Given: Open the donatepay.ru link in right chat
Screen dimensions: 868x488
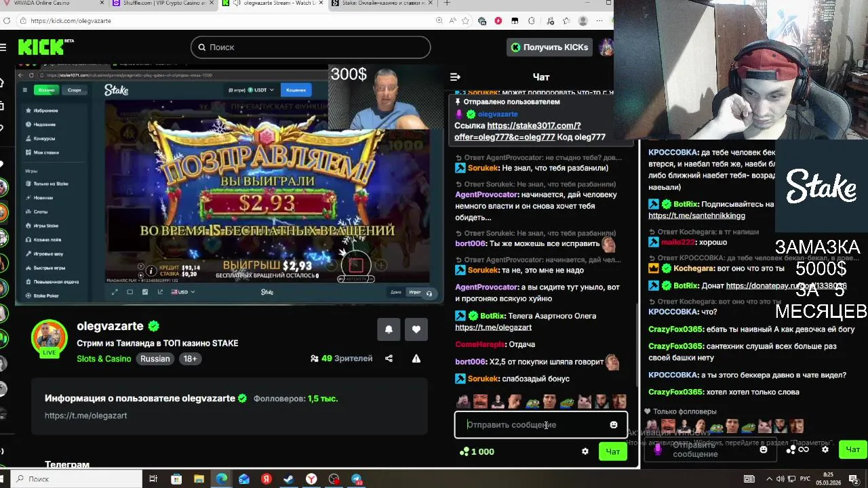Looking at the screenshot, I should pyautogui.click(x=786, y=286).
